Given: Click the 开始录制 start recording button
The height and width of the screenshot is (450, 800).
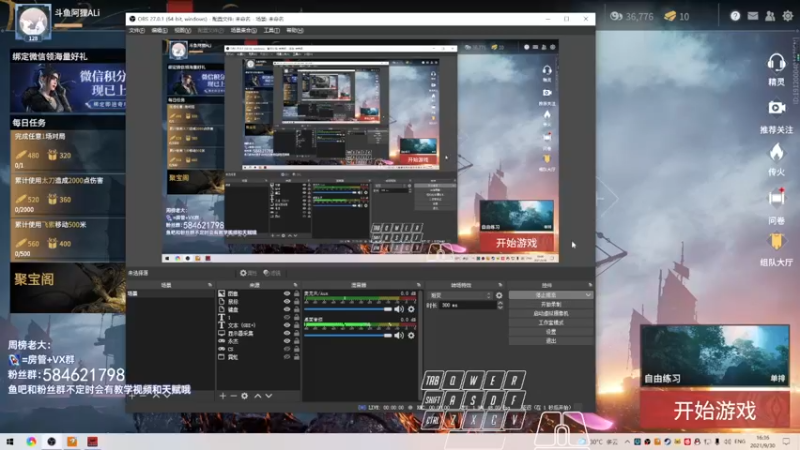Looking at the screenshot, I should (x=551, y=305).
